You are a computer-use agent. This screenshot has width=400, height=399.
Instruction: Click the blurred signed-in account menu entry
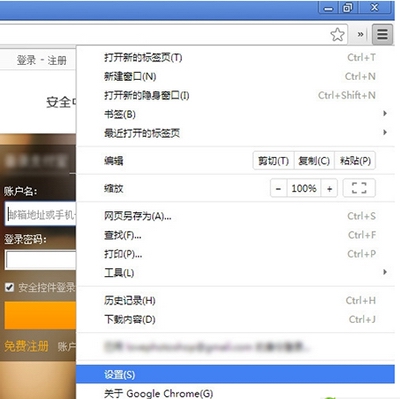[x=235, y=347]
